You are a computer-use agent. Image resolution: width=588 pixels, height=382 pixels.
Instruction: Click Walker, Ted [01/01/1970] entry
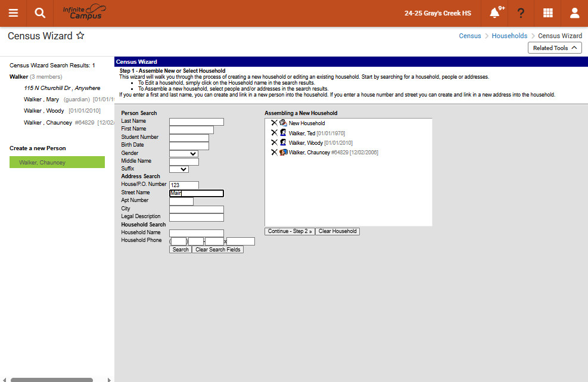pos(317,133)
